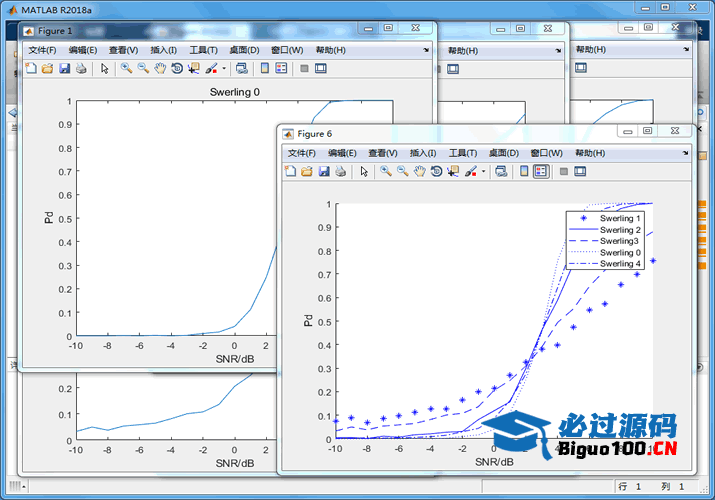Click New Figure icon in Figure 1 toolbar
This screenshot has height=500, width=715.
coord(31,68)
